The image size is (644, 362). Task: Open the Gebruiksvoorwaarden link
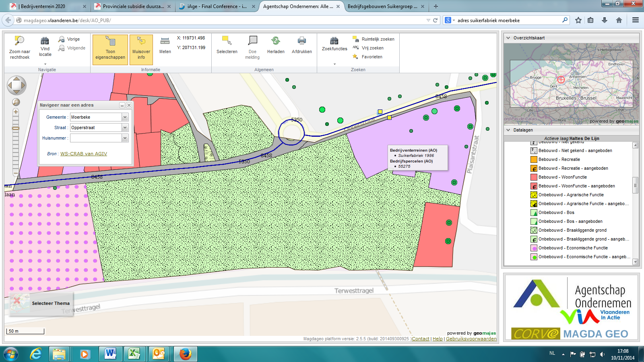pyautogui.click(x=471, y=339)
